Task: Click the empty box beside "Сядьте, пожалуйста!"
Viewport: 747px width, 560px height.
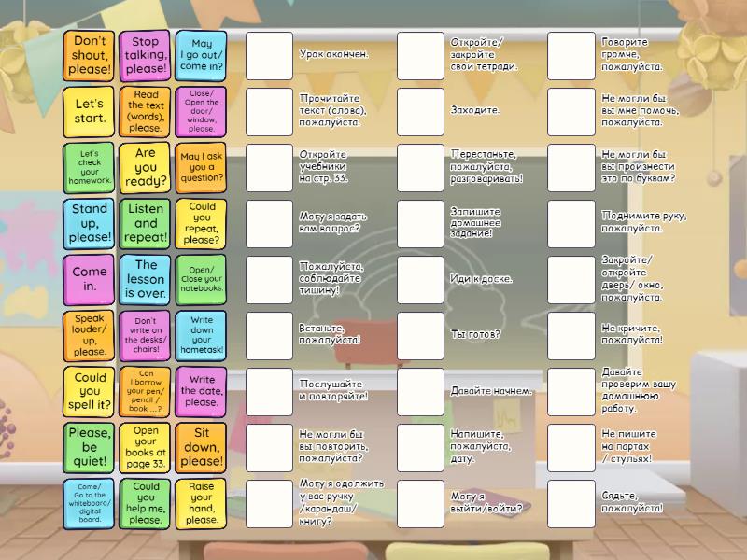Action: point(571,503)
